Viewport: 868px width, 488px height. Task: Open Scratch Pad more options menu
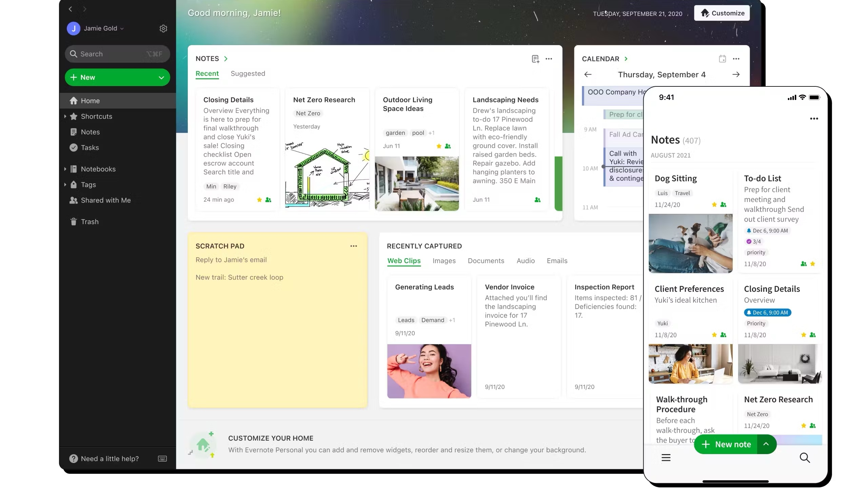tap(354, 246)
